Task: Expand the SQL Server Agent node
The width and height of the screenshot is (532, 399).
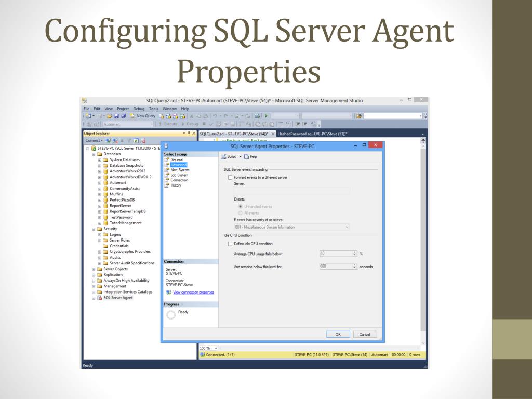Action: [x=94, y=298]
